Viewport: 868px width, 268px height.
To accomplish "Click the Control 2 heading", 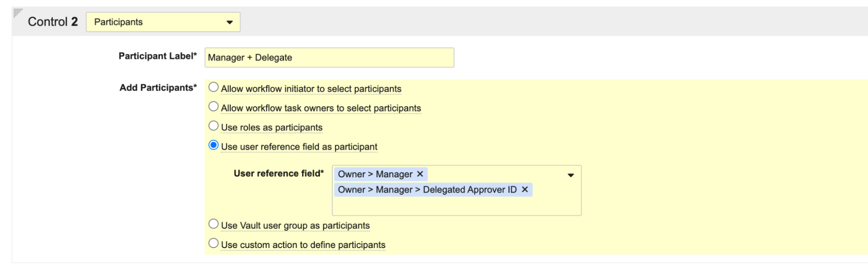I will (x=53, y=22).
